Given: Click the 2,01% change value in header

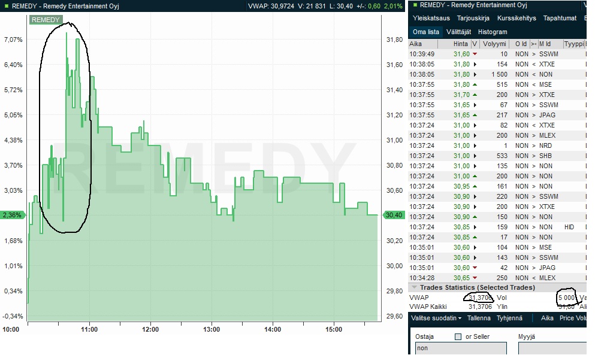Looking at the screenshot, I should pyautogui.click(x=393, y=6).
